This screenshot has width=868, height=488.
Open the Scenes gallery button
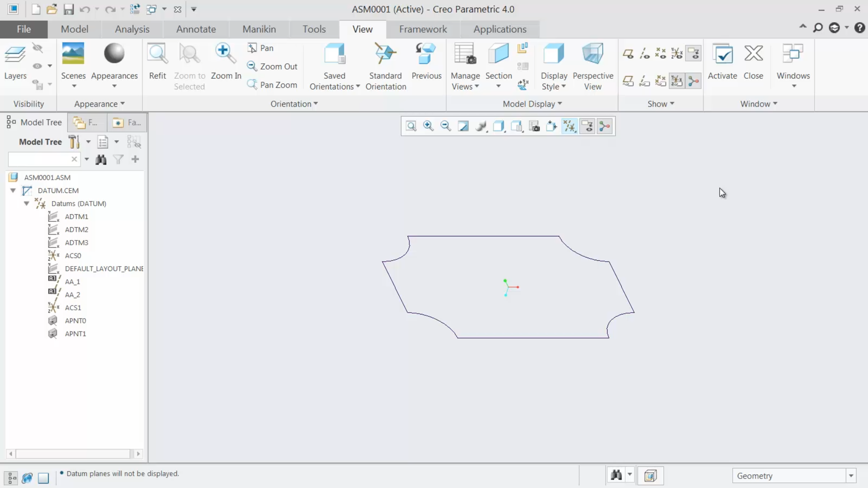[73, 66]
